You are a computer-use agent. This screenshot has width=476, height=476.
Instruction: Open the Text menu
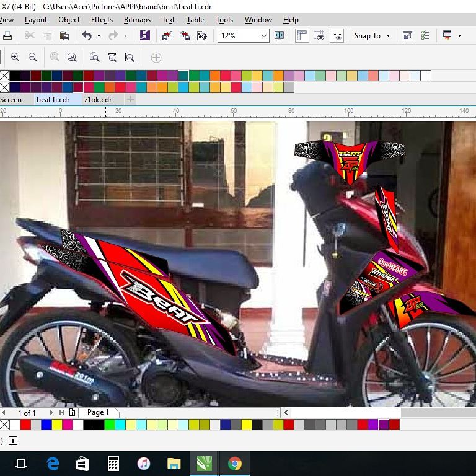(168, 20)
